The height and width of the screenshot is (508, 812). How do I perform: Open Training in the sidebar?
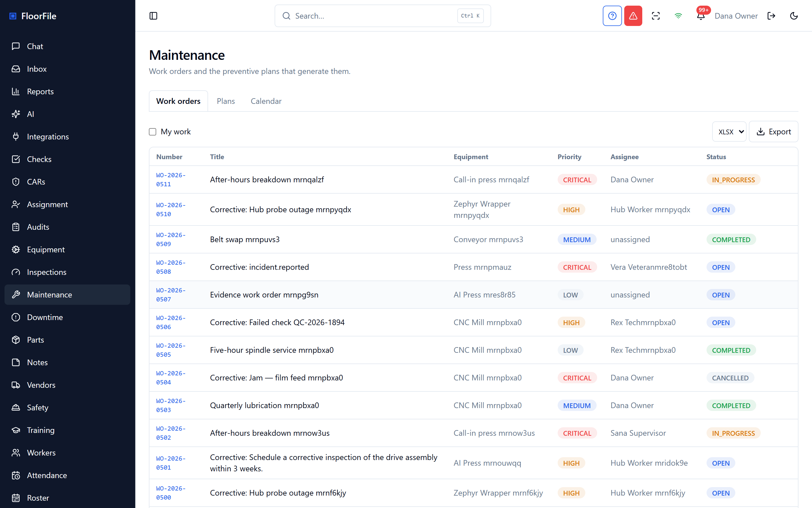pyautogui.click(x=67, y=430)
